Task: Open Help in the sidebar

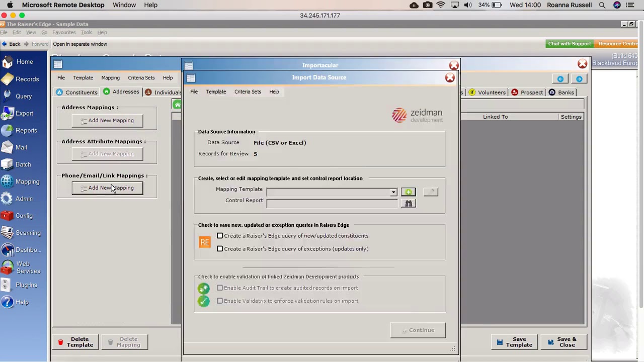Action: pos(16,302)
